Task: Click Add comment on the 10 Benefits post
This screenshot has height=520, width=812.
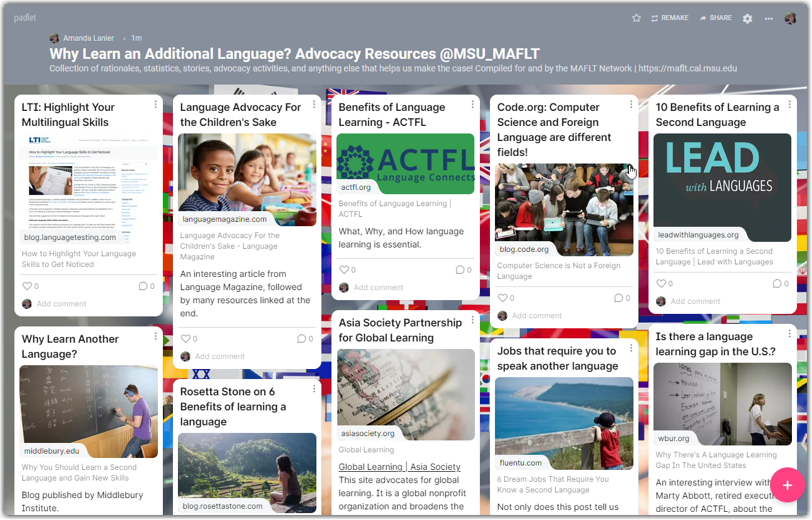Action: tap(695, 301)
